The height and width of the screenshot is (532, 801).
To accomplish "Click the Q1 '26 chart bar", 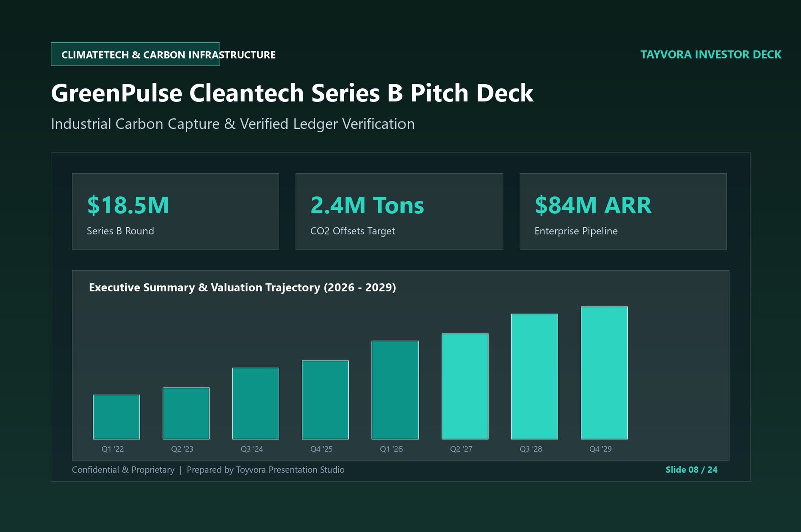I will (x=395, y=390).
